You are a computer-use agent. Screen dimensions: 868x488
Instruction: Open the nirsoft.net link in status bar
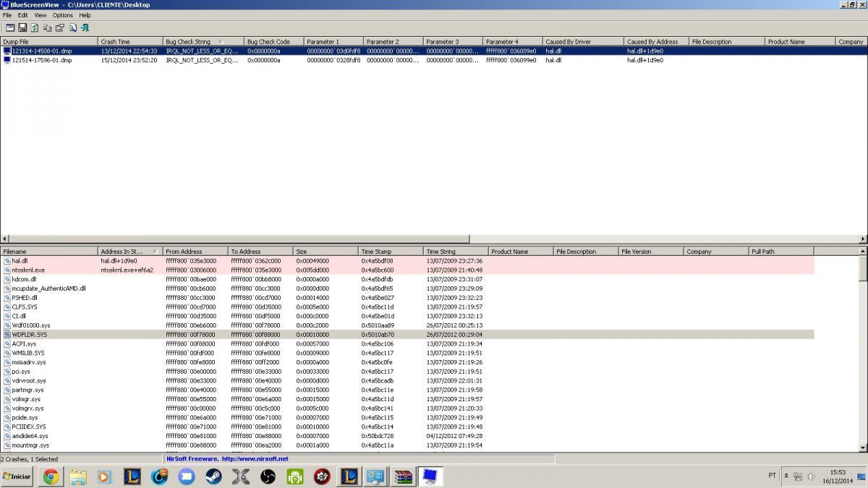255,459
